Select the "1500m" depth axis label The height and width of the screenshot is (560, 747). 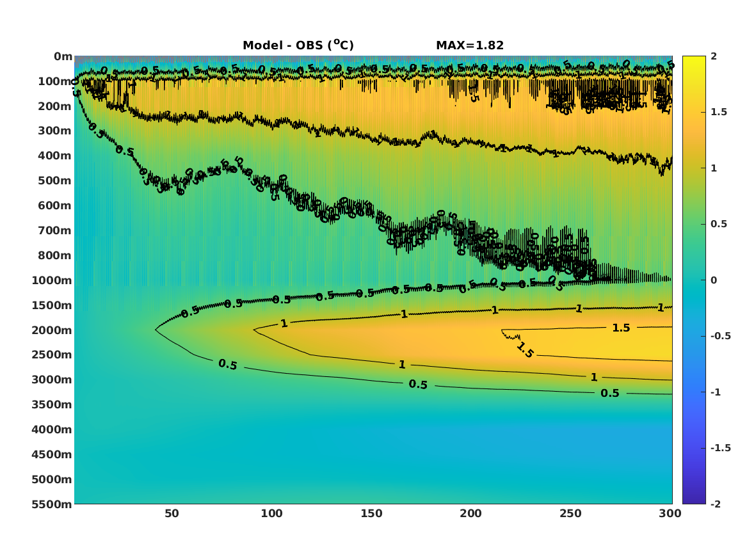(52, 305)
